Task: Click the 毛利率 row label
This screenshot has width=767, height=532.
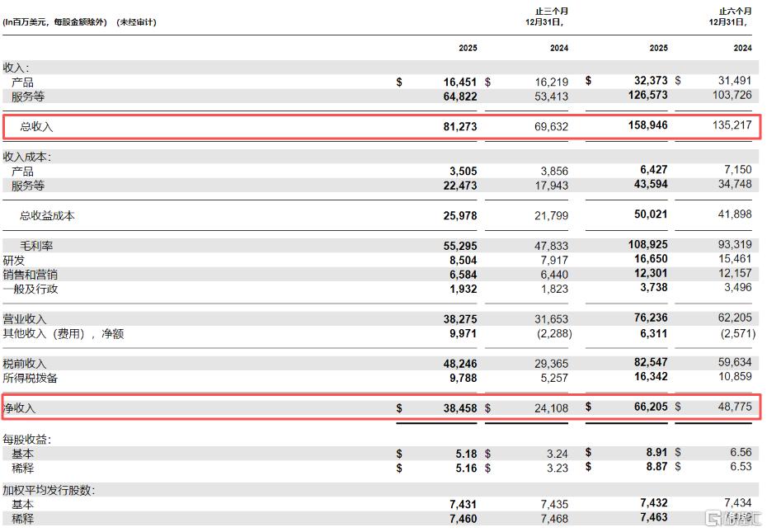Action: [36, 246]
